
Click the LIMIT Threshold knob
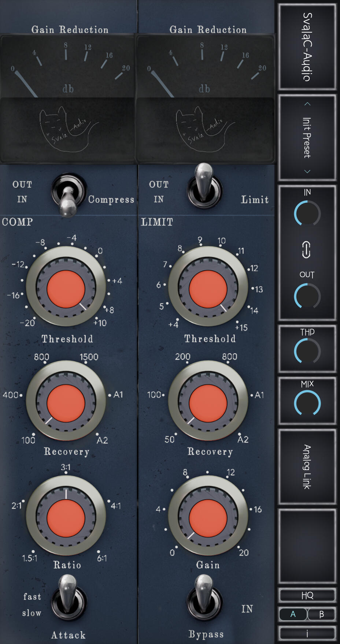pos(208,287)
